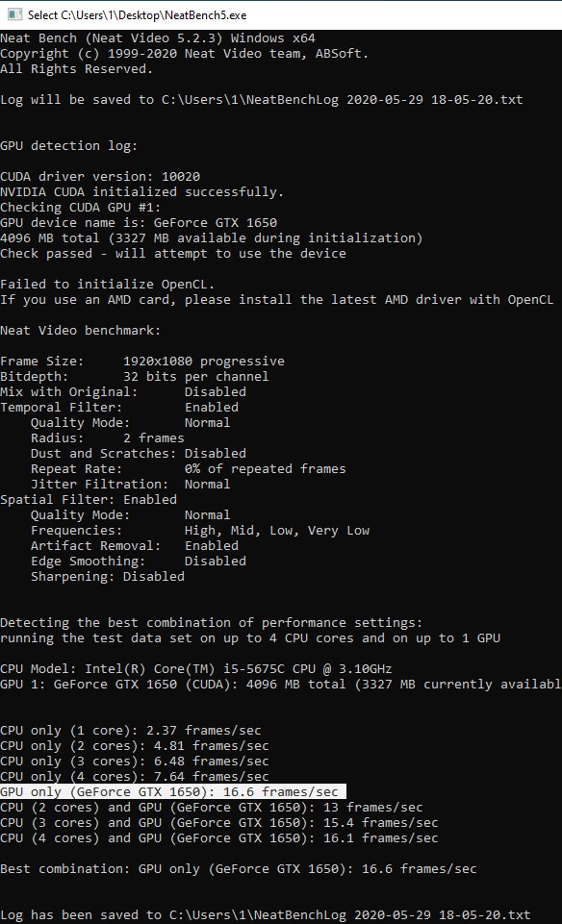Screen dimensions: 562x924
Task: Click 'CPU only (1 core): 2.37 frames/sec'
Action: (130, 730)
